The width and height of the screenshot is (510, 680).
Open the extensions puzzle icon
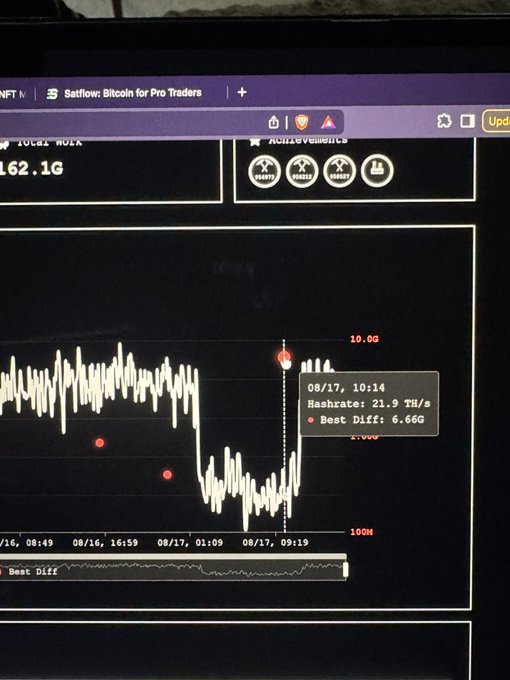[444, 121]
